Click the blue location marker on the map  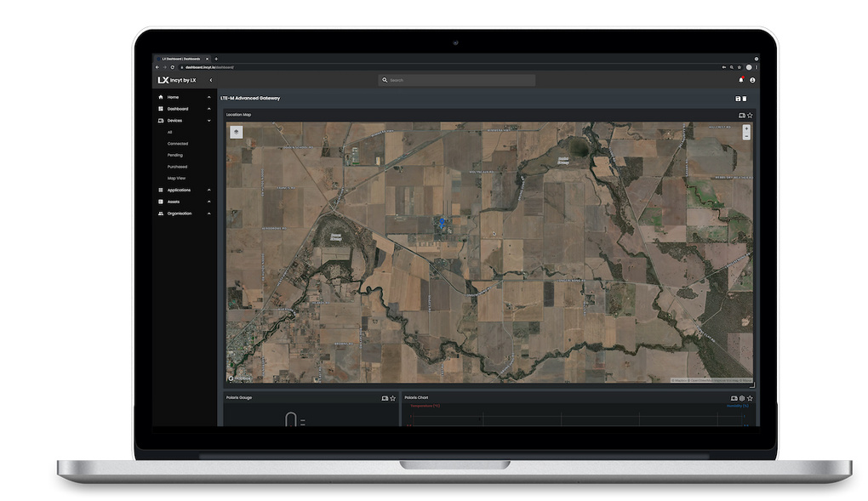442,221
